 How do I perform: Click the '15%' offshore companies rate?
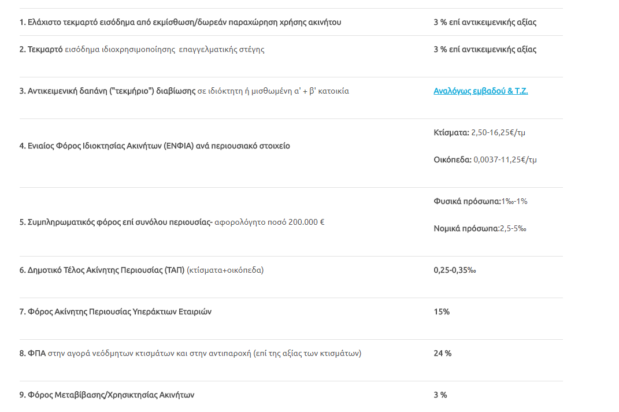click(442, 312)
